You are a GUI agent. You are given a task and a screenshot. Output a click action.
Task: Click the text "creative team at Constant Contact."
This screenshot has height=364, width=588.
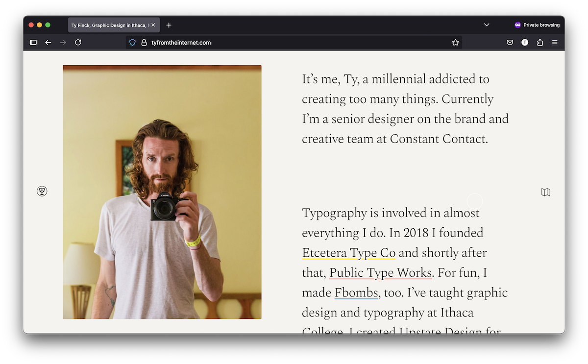point(395,139)
